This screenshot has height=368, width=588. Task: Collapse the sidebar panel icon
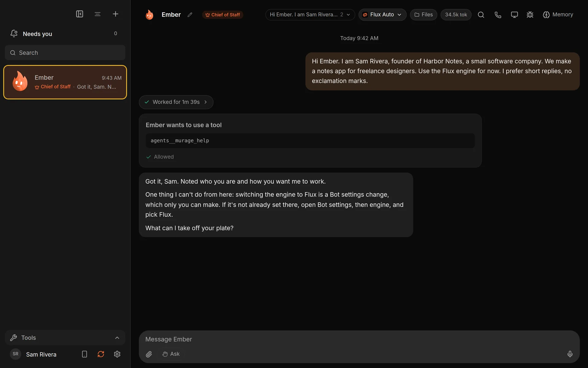click(x=80, y=14)
